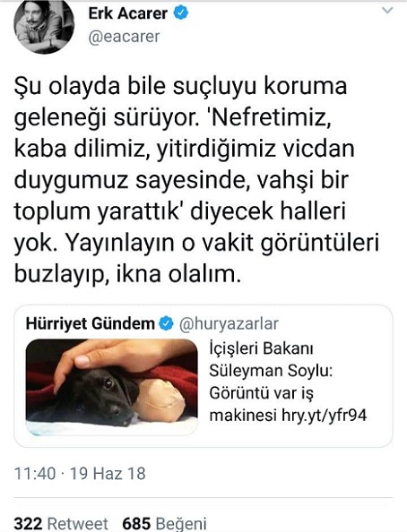Viewport: 407px width, 532px height.
Task: Open the quoted Hürriyet Gündem tweet card
Action: pyautogui.click(x=203, y=376)
